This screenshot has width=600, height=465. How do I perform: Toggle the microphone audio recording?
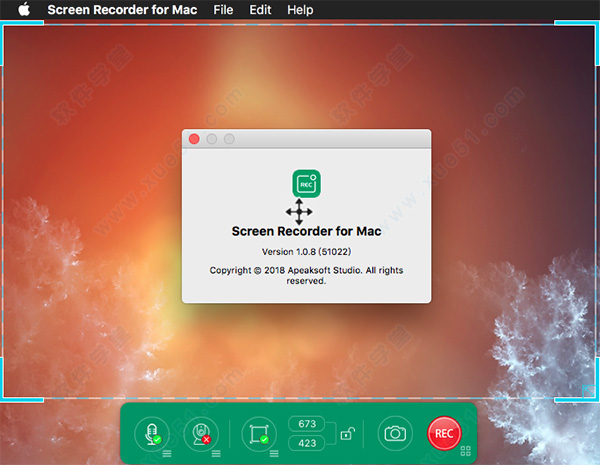[152, 434]
